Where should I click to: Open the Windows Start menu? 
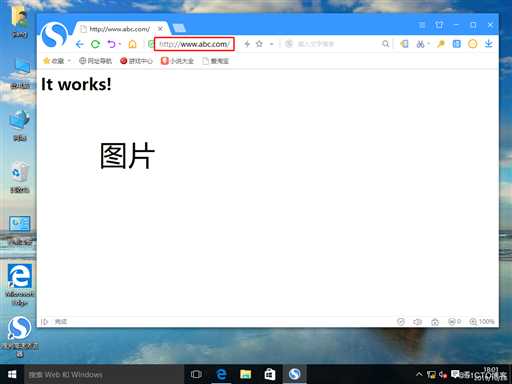point(12,374)
